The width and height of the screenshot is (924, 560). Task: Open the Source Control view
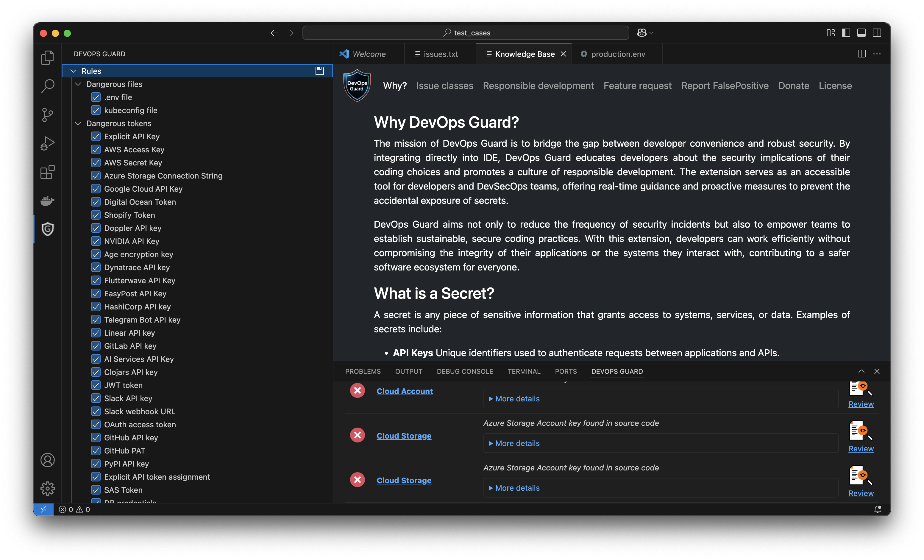pyautogui.click(x=48, y=114)
